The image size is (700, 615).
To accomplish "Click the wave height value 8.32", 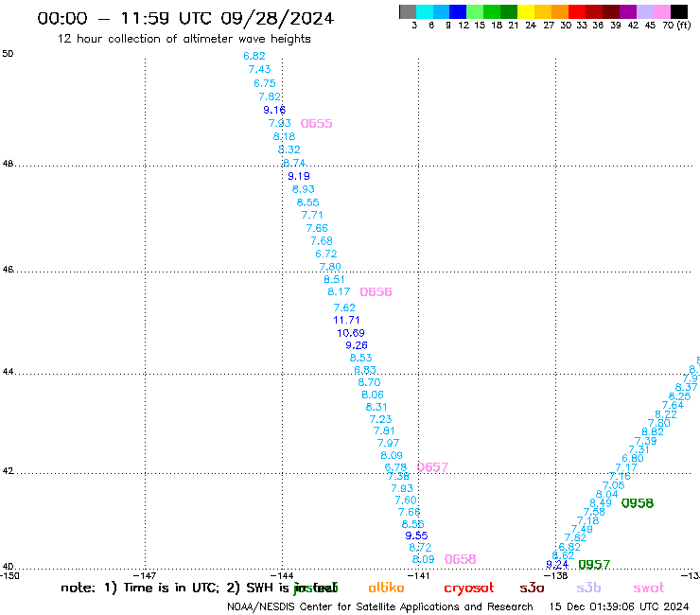I will 289,149.
